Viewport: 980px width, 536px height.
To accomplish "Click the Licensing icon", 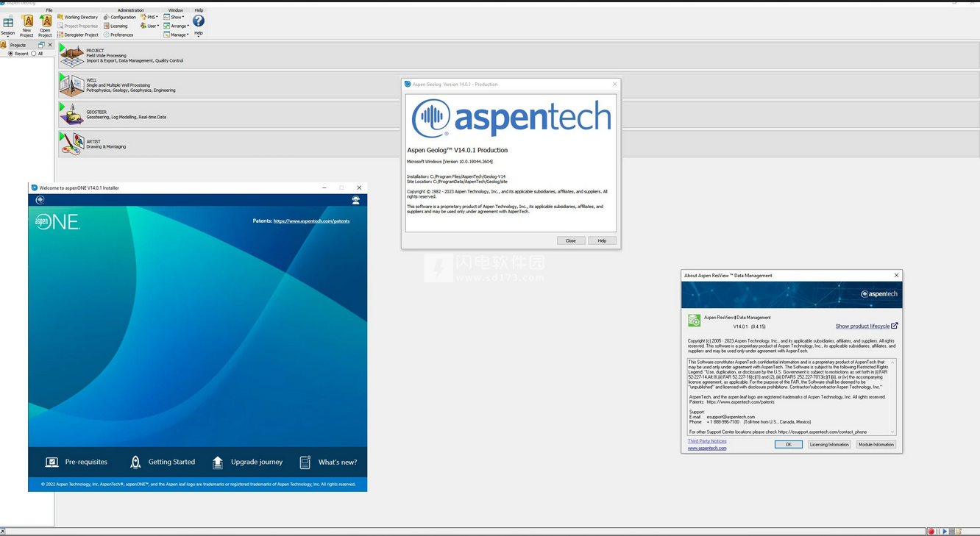I will point(106,26).
